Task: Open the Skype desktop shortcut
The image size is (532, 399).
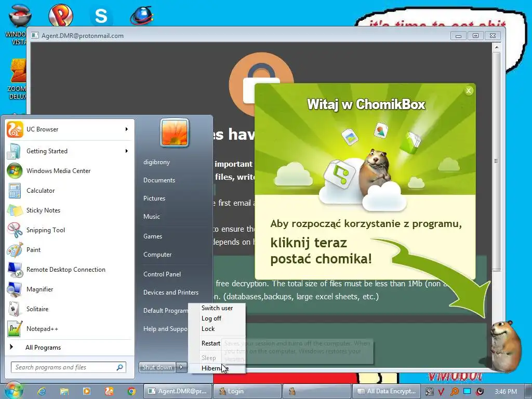Action: tap(101, 16)
